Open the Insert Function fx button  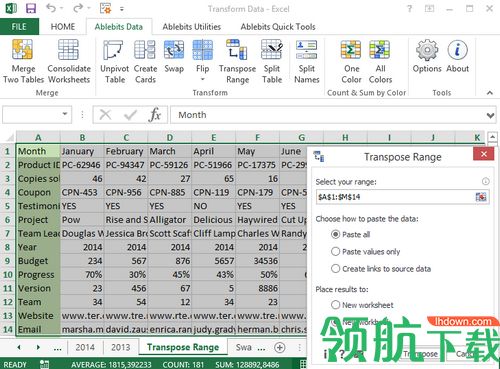click(155, 115)
